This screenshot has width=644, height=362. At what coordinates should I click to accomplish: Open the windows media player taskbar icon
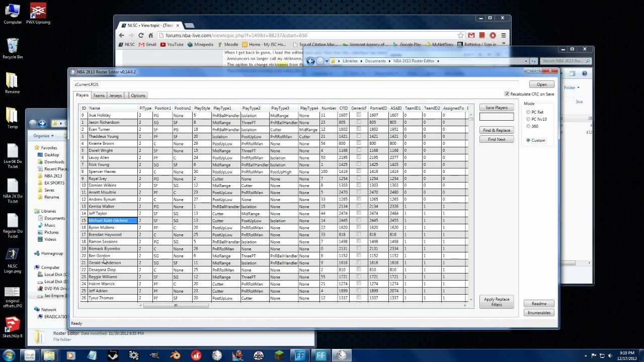pyautogui.click(x=70, y=355)
